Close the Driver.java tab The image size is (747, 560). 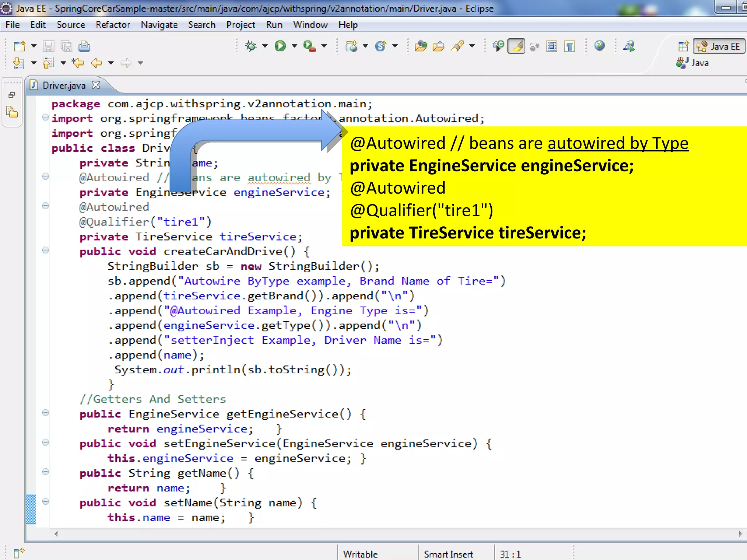click(96, 85)
